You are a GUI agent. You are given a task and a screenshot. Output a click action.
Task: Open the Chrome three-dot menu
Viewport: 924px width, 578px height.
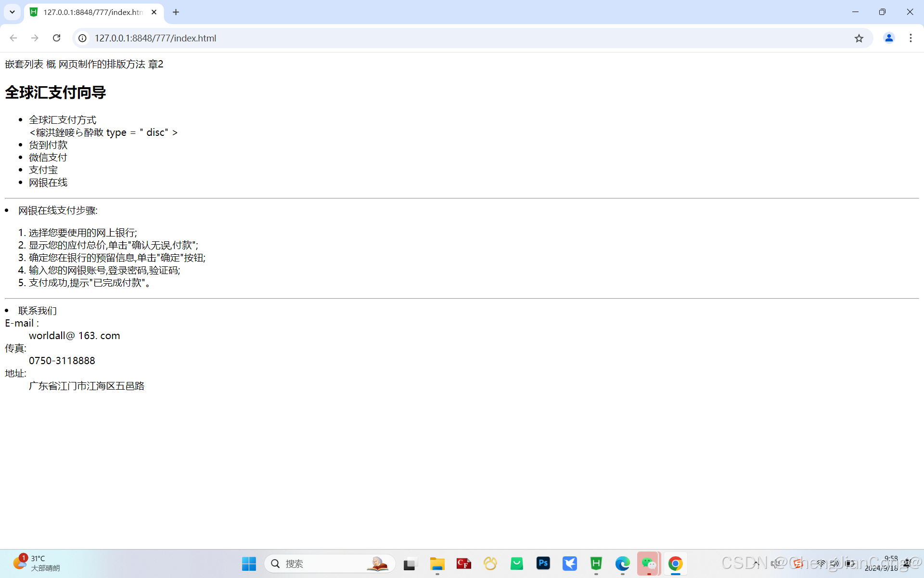(x=911, y=38)
